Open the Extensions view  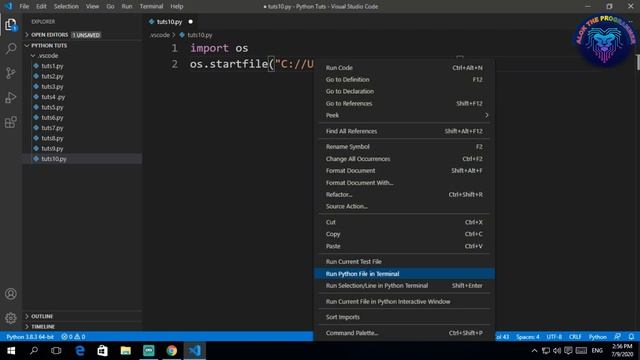pos(11,122)
